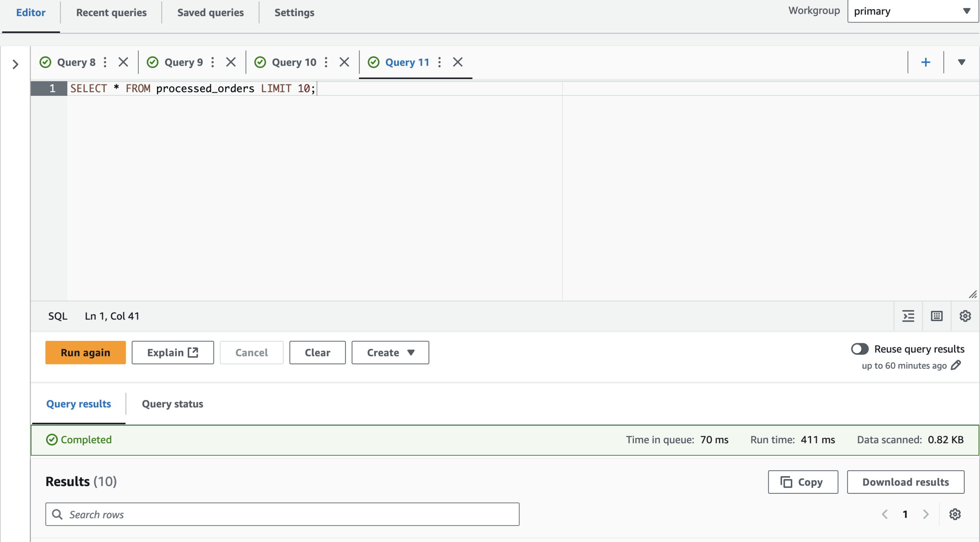Toggle Reuse query results switch
Screen dimensions: 980x542
point(859,348)
